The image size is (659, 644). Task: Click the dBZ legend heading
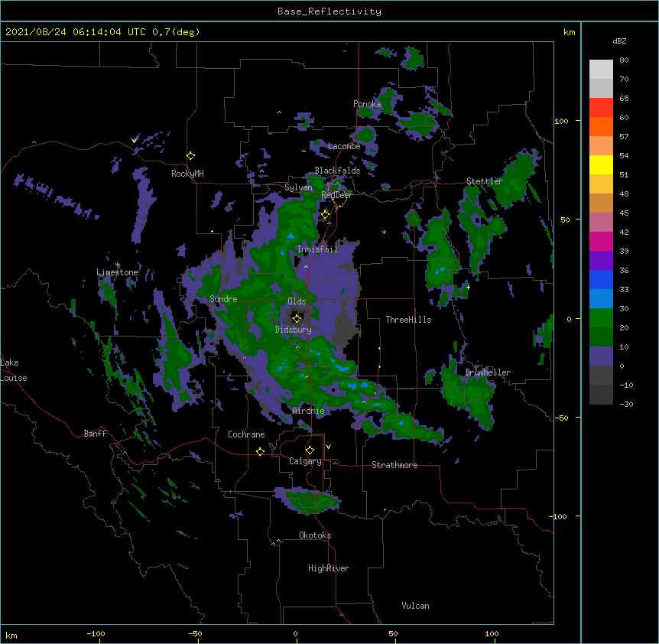(619, 41)
